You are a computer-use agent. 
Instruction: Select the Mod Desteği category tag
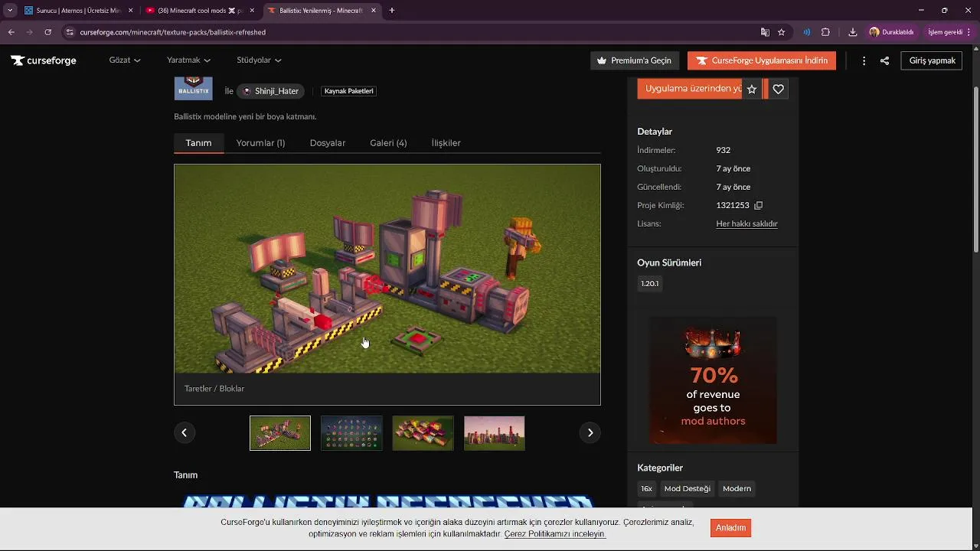(688, 488)
